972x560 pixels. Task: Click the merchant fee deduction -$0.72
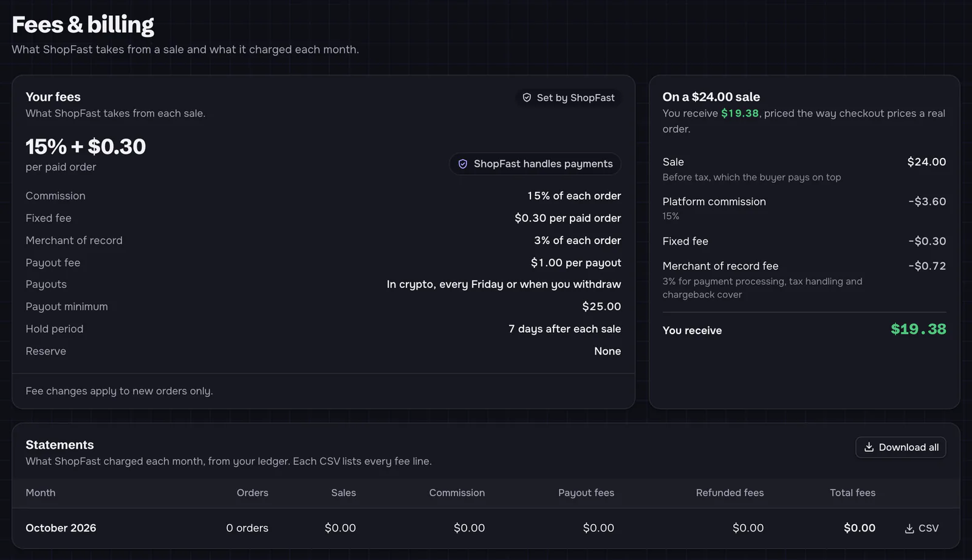[x=927, y=266]
